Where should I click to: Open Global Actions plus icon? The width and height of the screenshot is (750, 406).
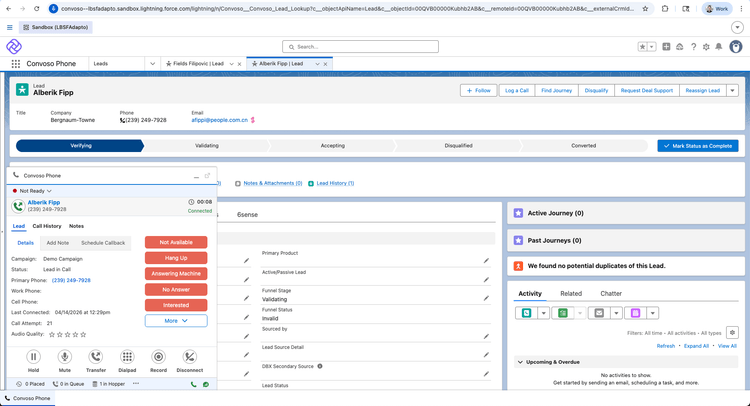[x=666, y=46]
